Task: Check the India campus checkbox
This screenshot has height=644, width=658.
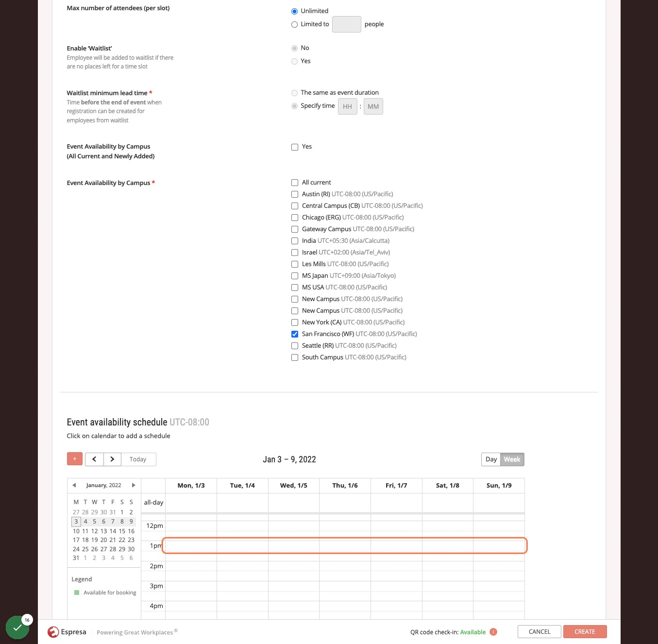Action: click(x=295, y=241)
